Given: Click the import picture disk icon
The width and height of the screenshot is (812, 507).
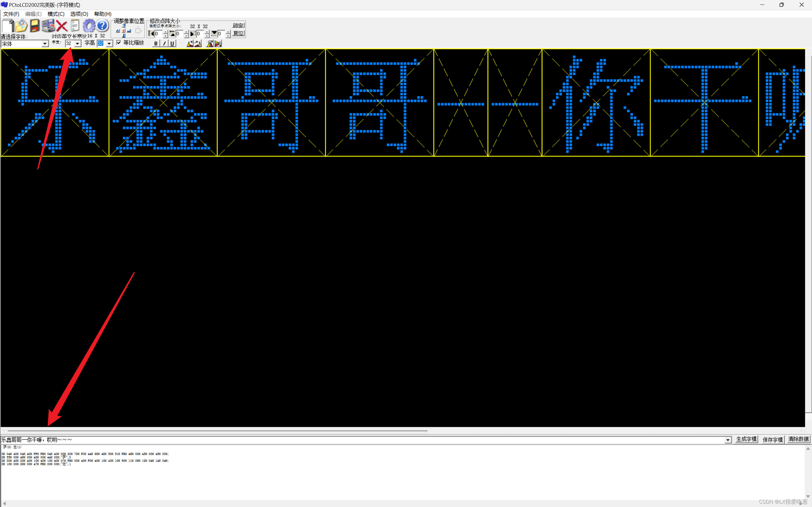Looking at the screenshot, I should tap(48, 26).
